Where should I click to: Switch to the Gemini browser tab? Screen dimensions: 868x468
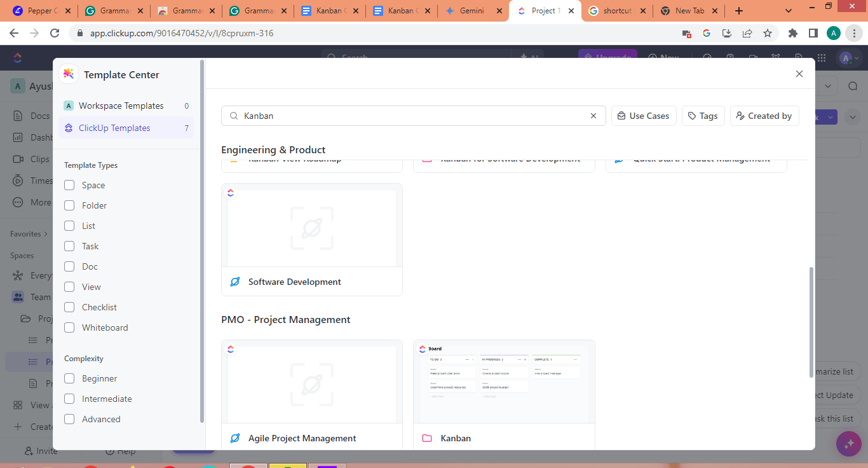click(x=473, y=11)
